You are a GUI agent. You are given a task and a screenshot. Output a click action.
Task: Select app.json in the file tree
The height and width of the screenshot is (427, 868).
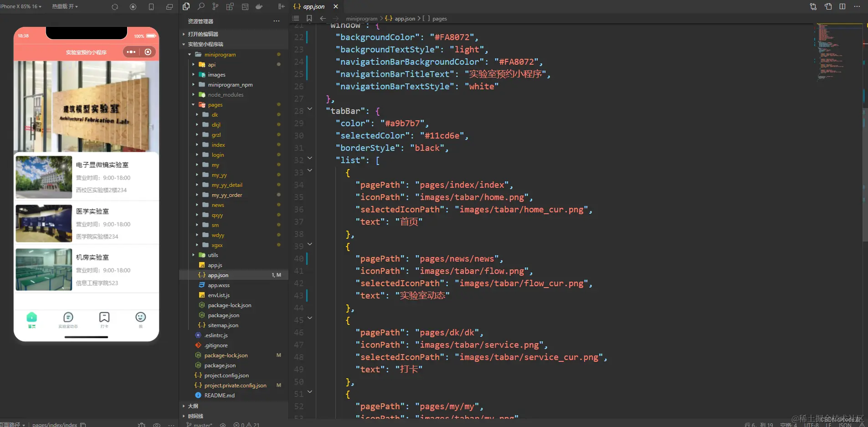[234, 275]
